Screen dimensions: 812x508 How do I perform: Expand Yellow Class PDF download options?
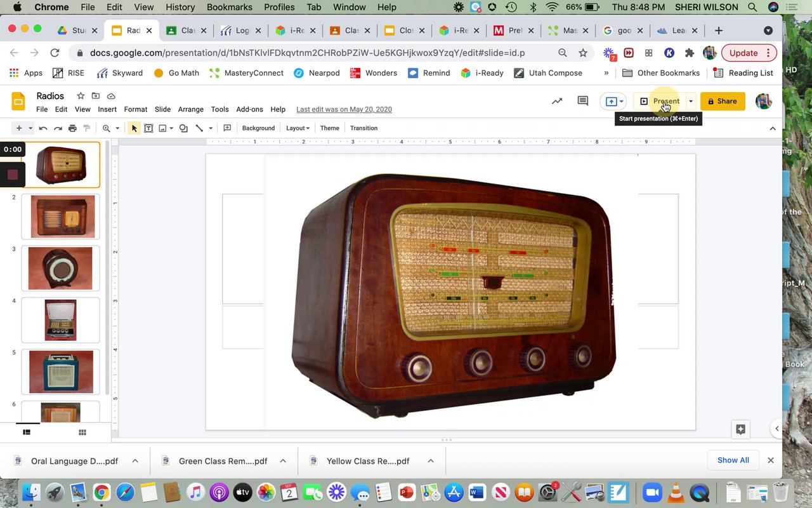[431, 461]
